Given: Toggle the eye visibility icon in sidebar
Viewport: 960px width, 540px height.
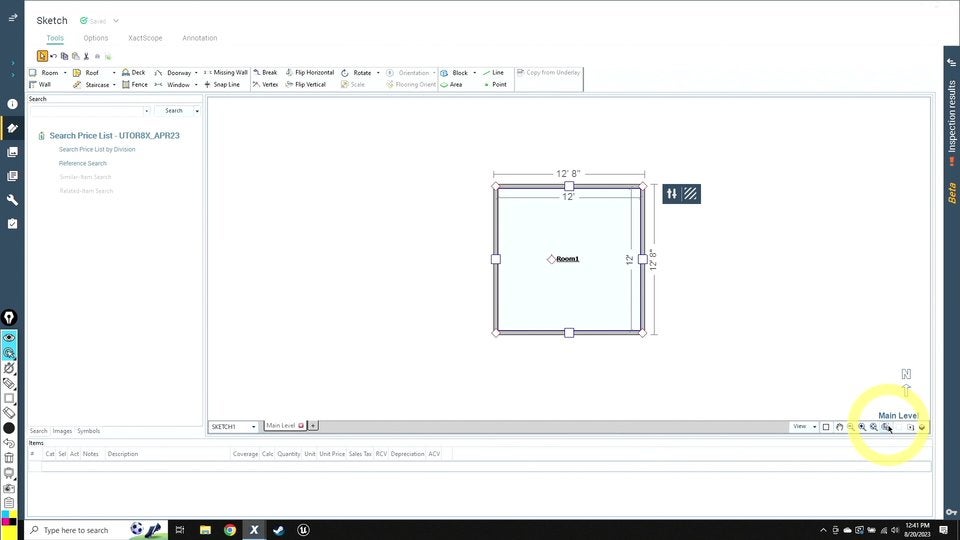Looking at the screenshot, I should [x=9, y=338].
